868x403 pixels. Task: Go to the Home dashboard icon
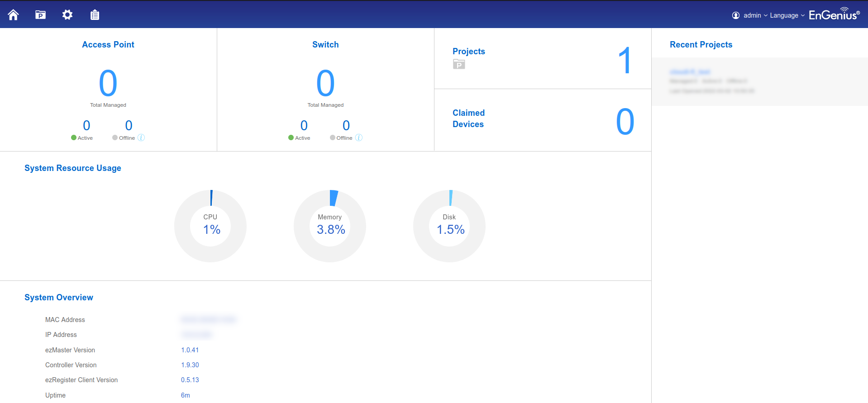[14, 15]
